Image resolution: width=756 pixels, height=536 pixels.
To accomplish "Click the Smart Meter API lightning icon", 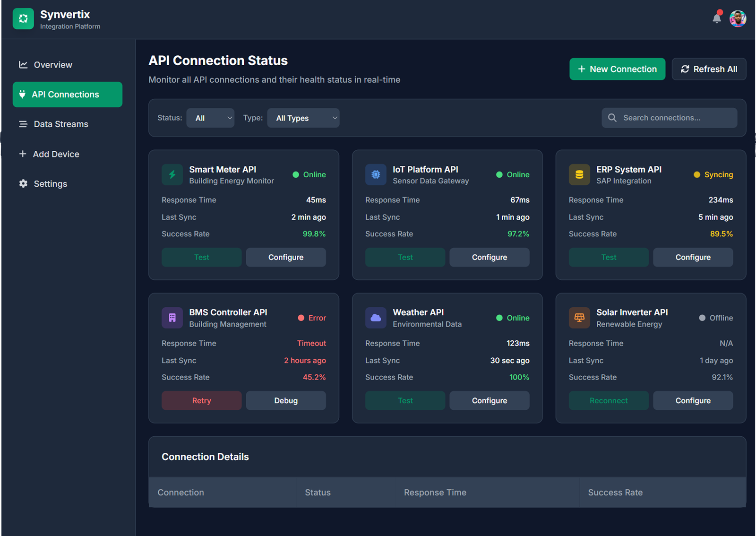I will (x=172, y=175).
